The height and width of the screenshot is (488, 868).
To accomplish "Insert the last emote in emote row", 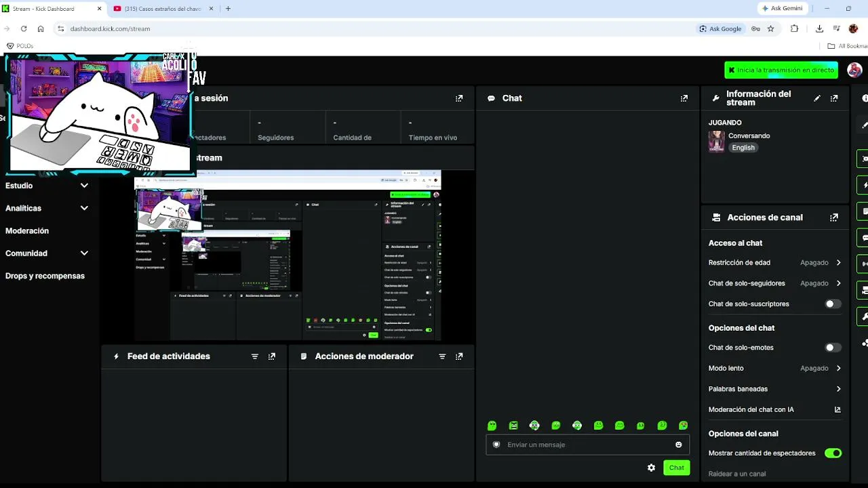I will coord(684,426).
